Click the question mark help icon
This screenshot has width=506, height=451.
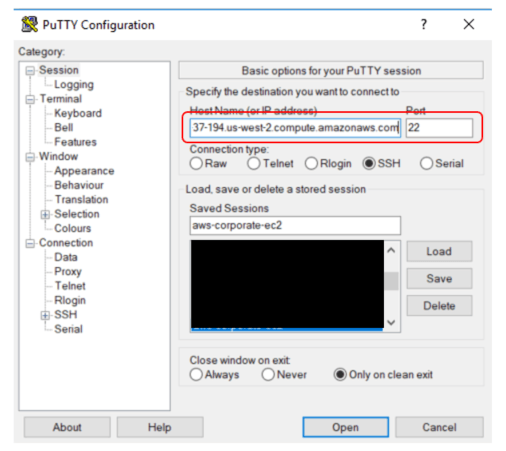[x=424, y=24]
